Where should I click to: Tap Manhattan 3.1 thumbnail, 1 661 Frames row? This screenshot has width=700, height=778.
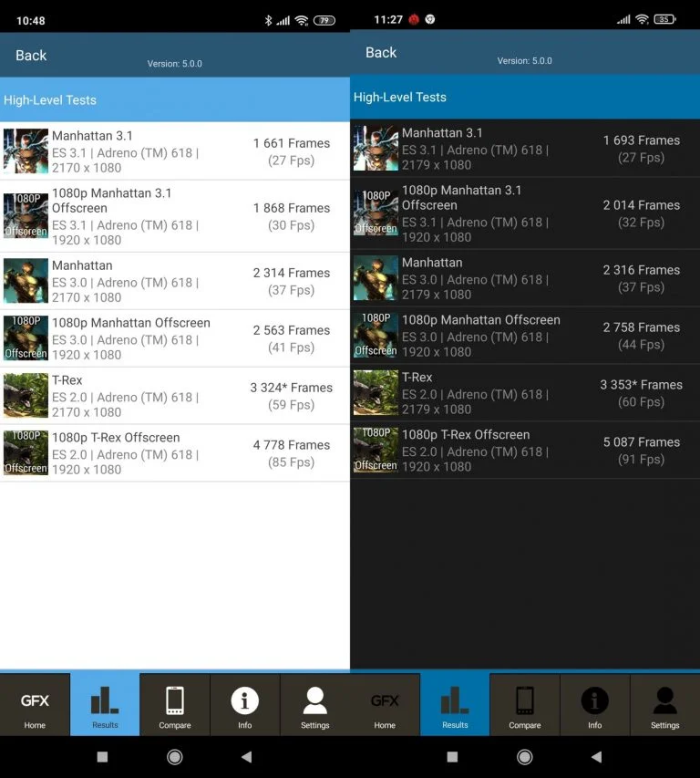coord(26,150)
